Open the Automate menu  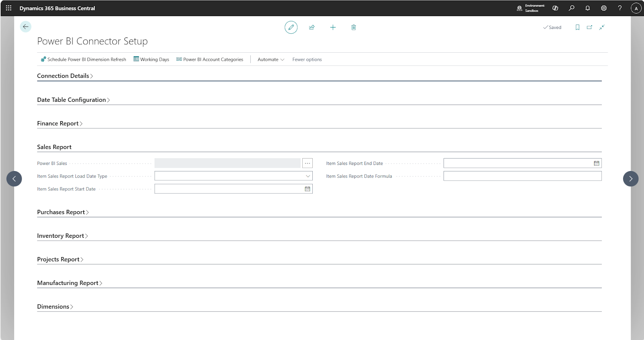pyautogui.click(x=271, y=59)
